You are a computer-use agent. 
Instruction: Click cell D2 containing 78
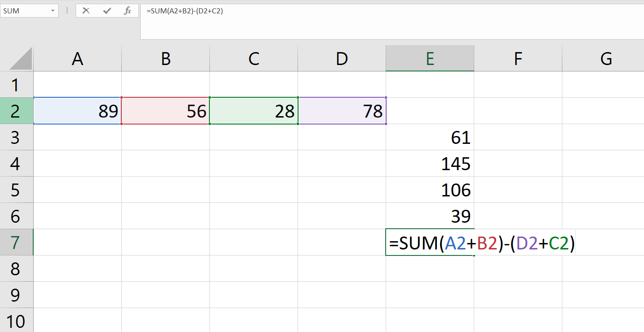click(x=342, y=111)
